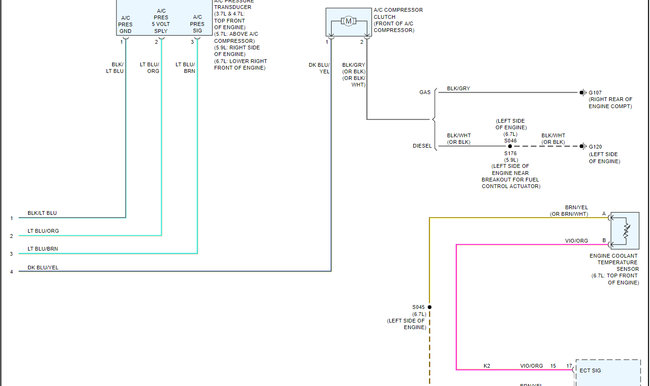
Task: Select 'BRN/YEL (OR BRN/WHT)' wire label
Action: point(569,211)
